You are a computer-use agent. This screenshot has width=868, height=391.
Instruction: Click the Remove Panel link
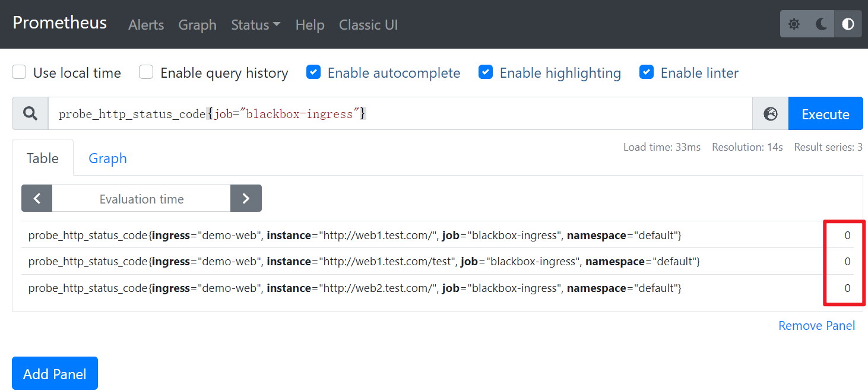click(816, 326)
